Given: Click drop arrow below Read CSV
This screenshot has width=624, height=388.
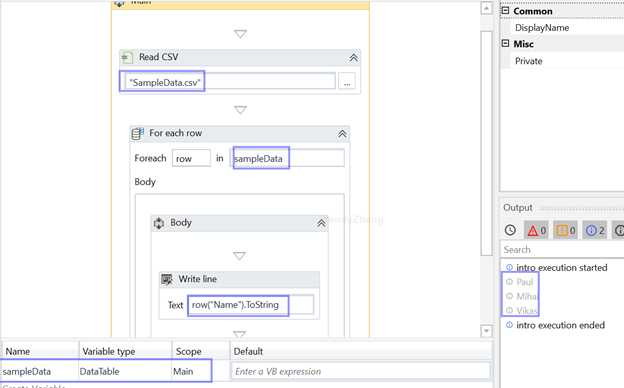Looking at the screenshot, I should (x=240, y=109).
